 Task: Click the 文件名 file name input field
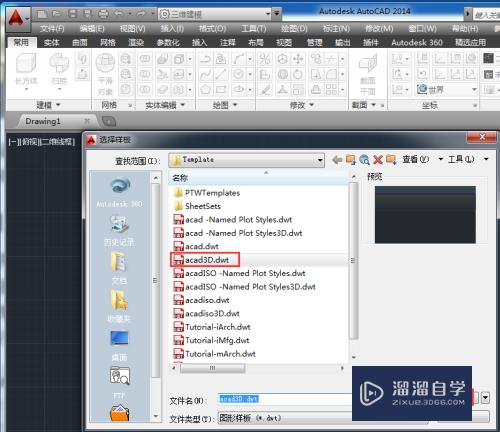point(285,399)
